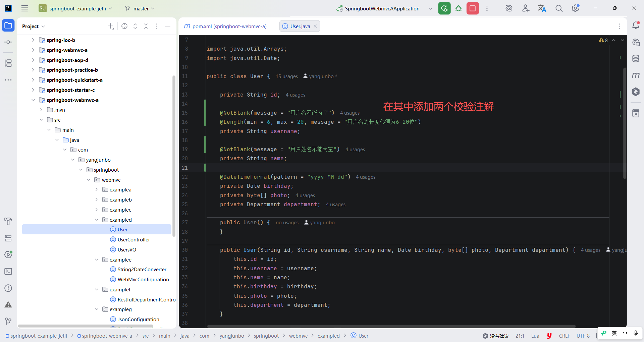Add new file or directory in Project panel
This screenshot has height=342, width=644.
click(x=111, y=26)
